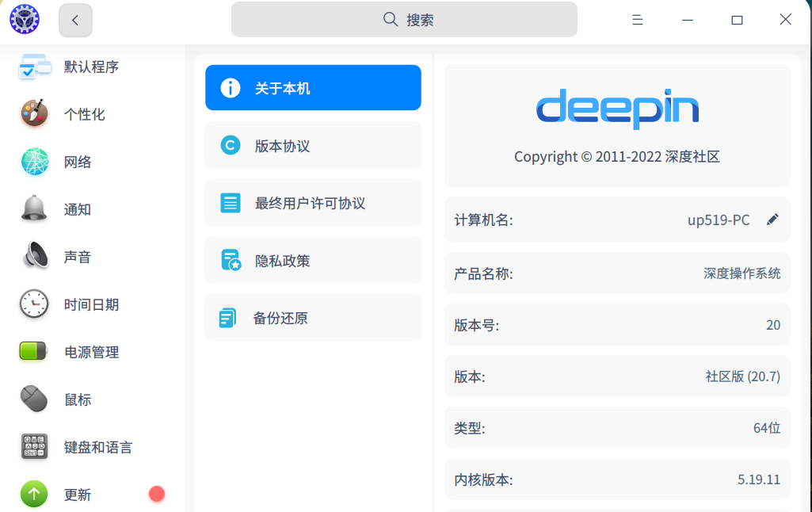
Task: Click product name value 深度操作系统
Action: click(x=741, y=273)
